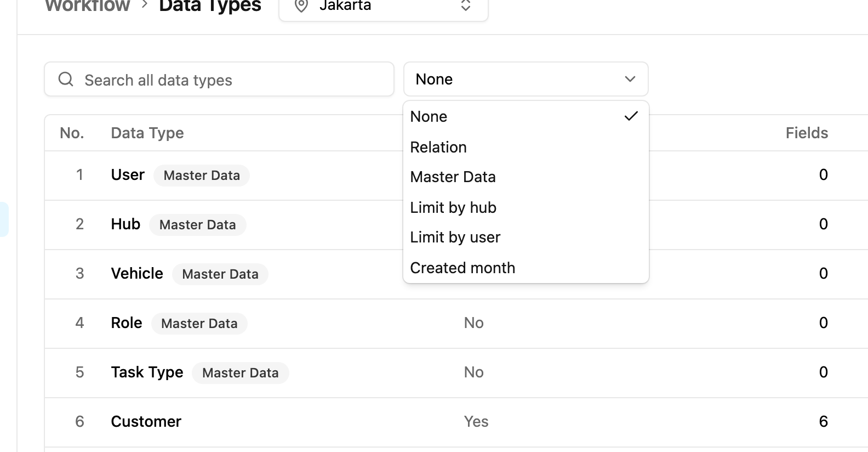Screen dimensions: 868x452
Task: Click the location pin icon beside Jakarta
Action: click(301, 5)
